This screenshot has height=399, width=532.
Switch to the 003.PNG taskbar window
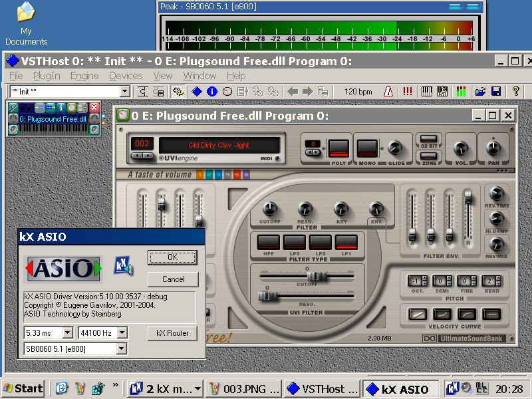(244, 389)
